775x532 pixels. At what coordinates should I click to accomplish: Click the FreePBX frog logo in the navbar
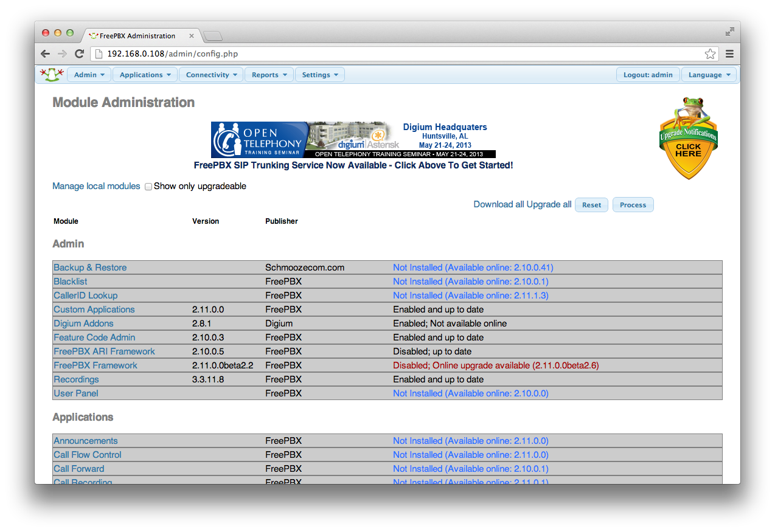(x=52, y=75)
